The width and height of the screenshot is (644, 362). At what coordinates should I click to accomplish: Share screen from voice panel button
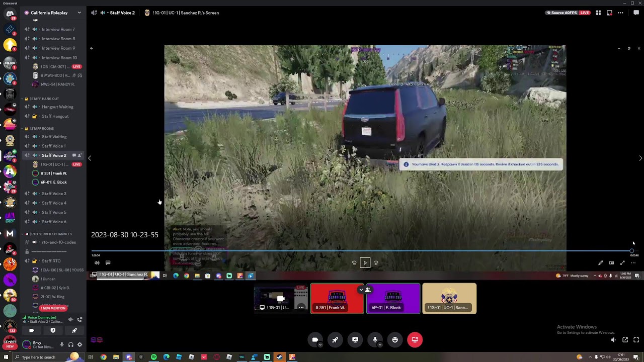pos(53,330)
